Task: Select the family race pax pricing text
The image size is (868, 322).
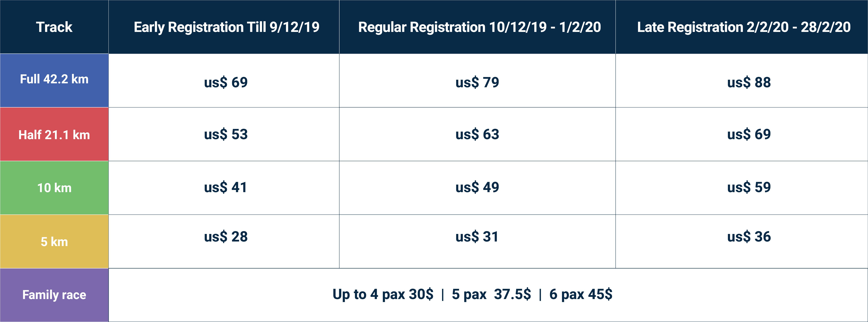Action: pyautogui.click(x=472, y=294)
